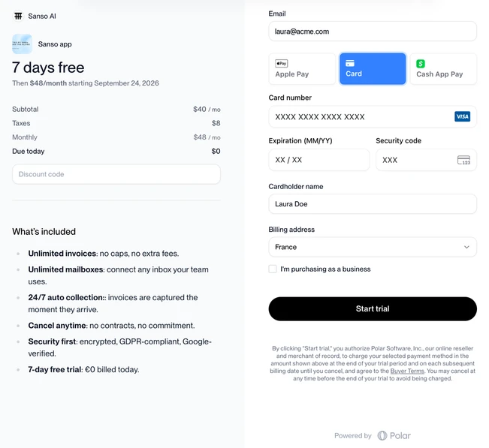Click the Security code input field

pyautogui.click(x=426, y=160)
